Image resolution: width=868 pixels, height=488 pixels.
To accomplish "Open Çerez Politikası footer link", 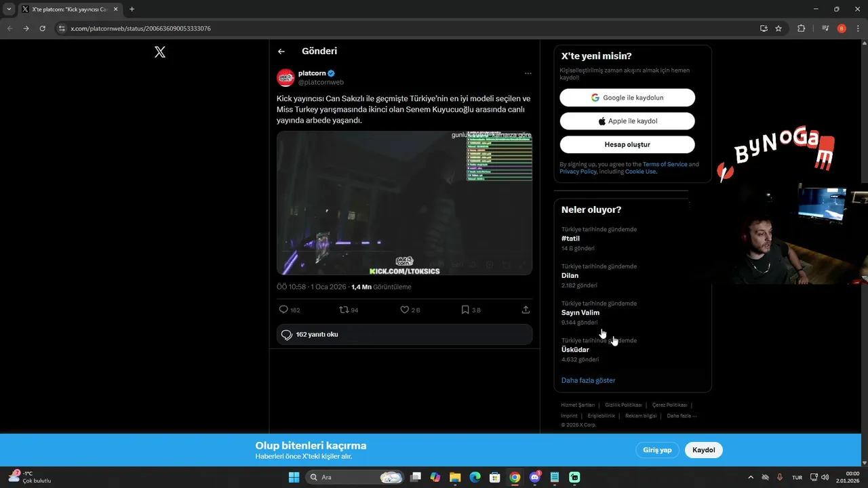I will tap(670, 405).
